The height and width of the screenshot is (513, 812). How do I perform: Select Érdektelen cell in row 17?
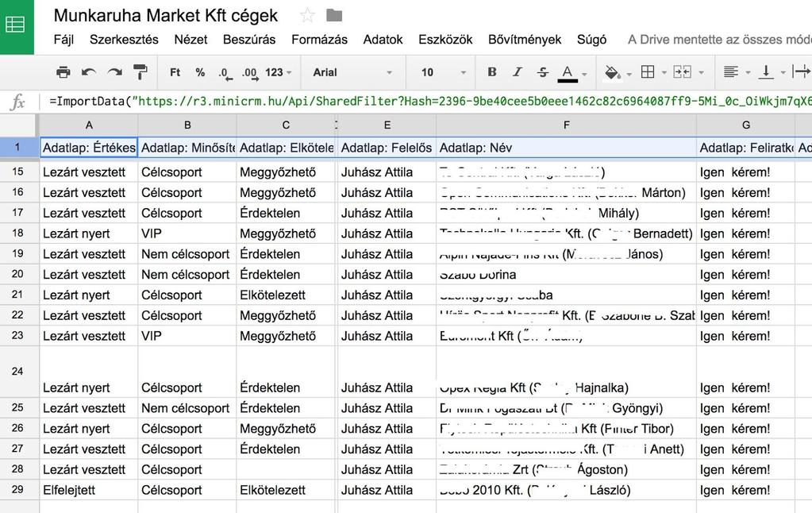(286, 213)
